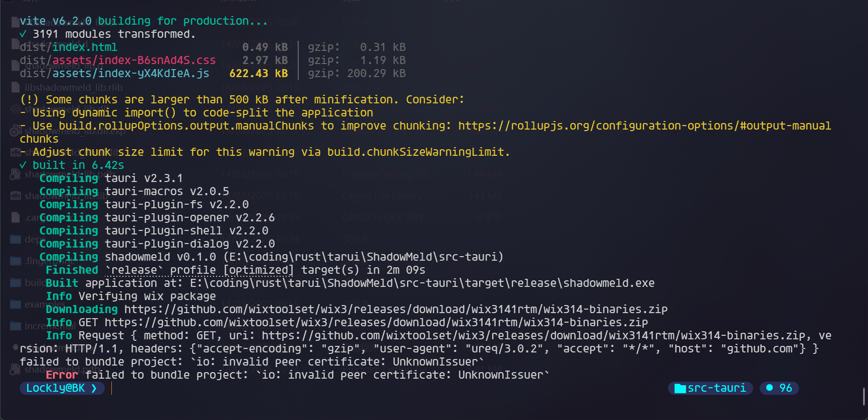The image size is (868, 420).
Task: Click the folder icon in the src-tauri segment
Action: 680,388
